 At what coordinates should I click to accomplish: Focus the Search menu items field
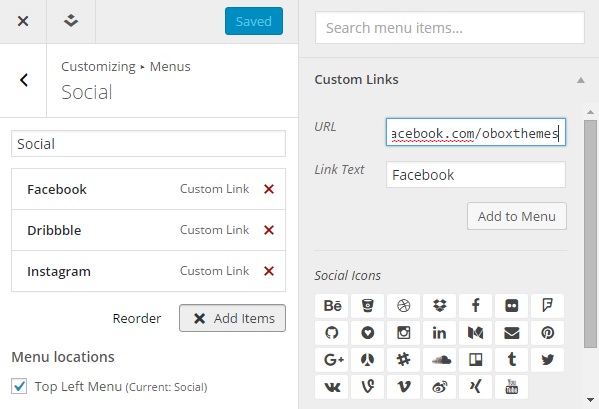click(450, 27)
